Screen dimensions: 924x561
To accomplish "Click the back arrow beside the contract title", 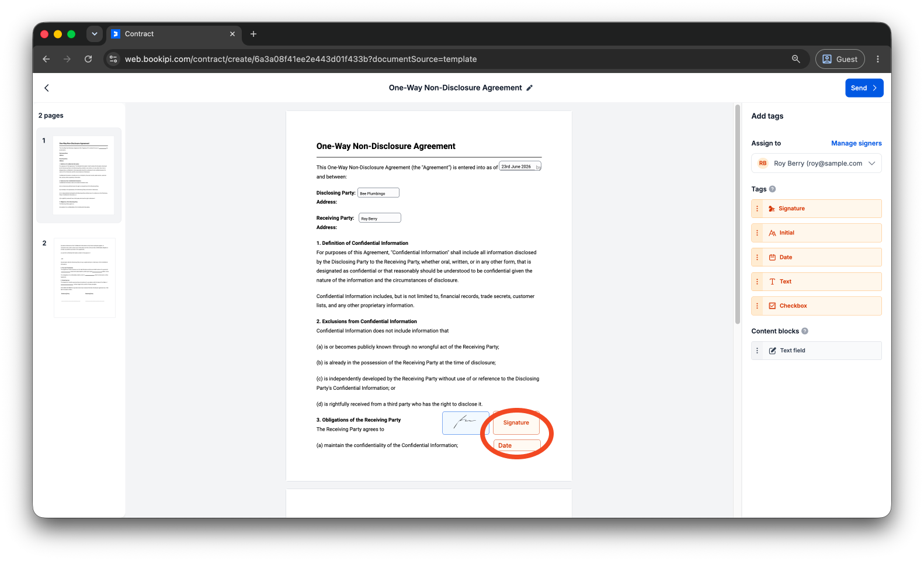I will click(x=47, y=88).
